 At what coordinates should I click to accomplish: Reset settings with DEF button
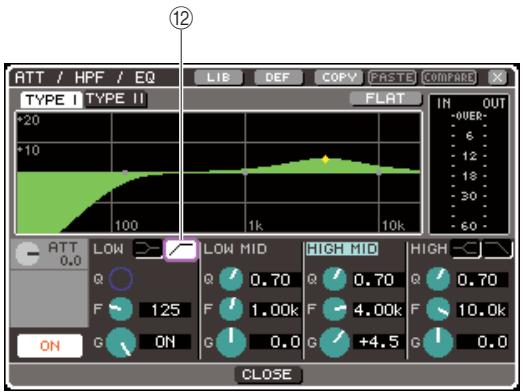click(x=278, y=77)
